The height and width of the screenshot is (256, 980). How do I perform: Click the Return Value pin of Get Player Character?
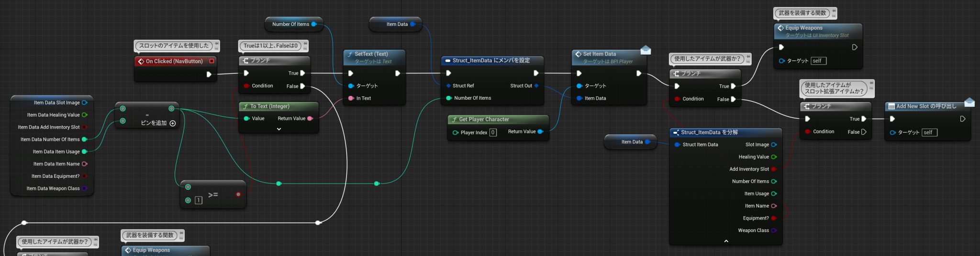540,132
